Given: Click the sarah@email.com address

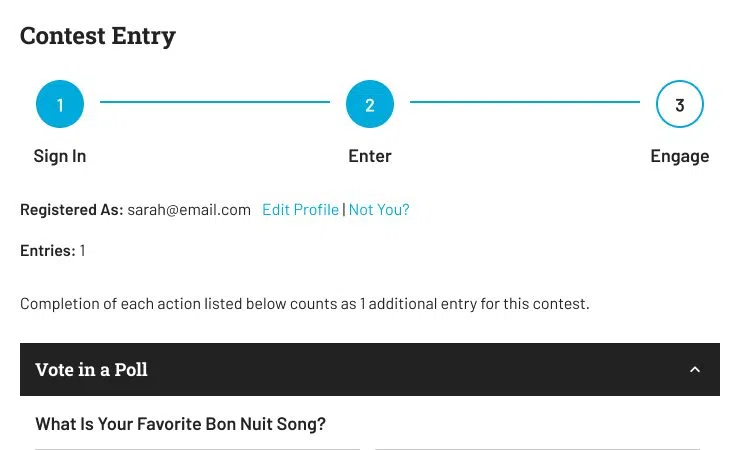Looking at the screenshot, I should click(x=189, y=210).
